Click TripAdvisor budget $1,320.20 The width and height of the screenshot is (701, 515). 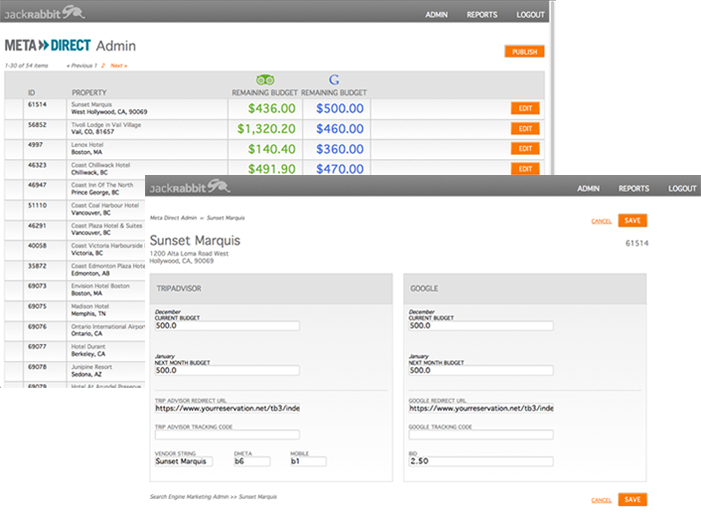[x=266, y=129]
